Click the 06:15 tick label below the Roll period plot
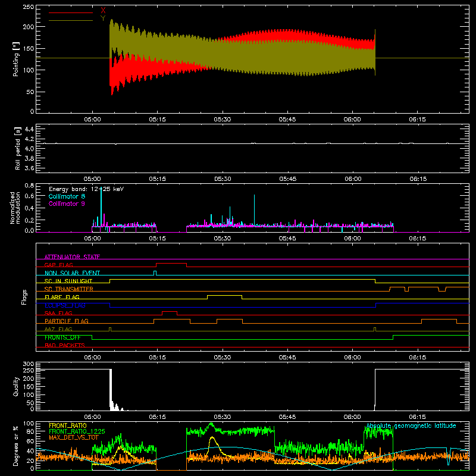Screen dimensions: 476x476 tap(418, 179)
